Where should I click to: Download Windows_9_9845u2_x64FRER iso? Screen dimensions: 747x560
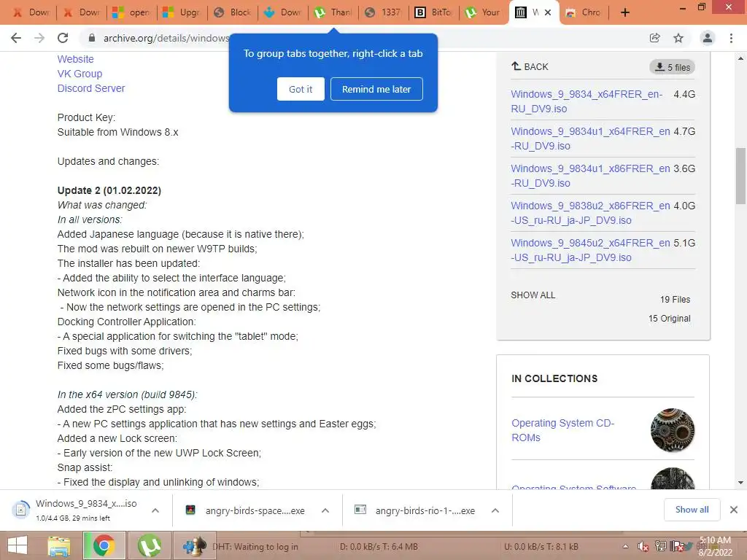(590, 250)
